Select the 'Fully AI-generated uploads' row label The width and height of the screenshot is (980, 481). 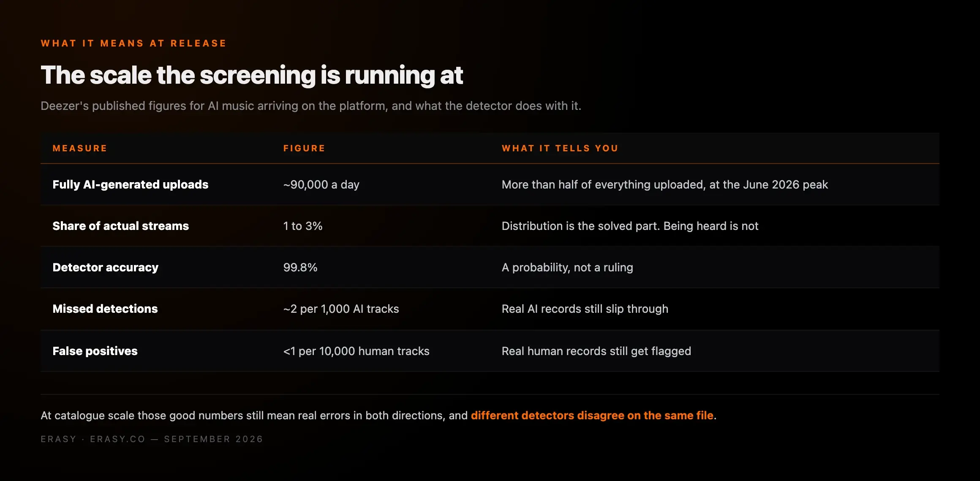click(131, 185)
